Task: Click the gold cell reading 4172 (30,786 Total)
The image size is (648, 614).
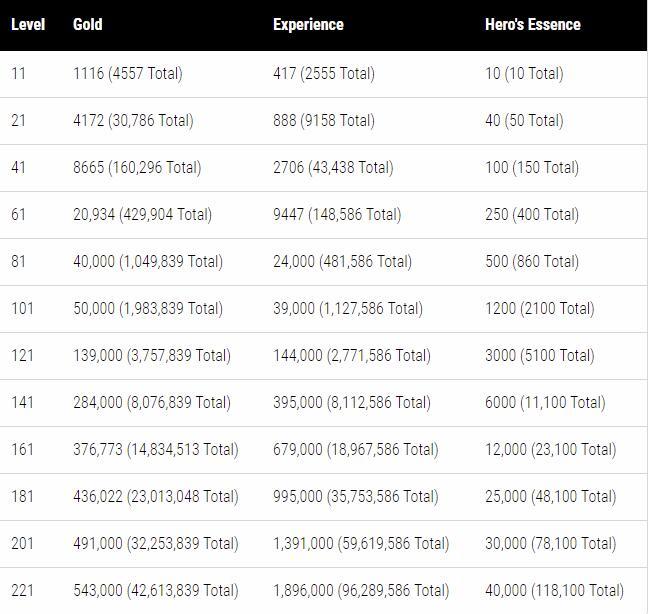Action: (133, 120)
